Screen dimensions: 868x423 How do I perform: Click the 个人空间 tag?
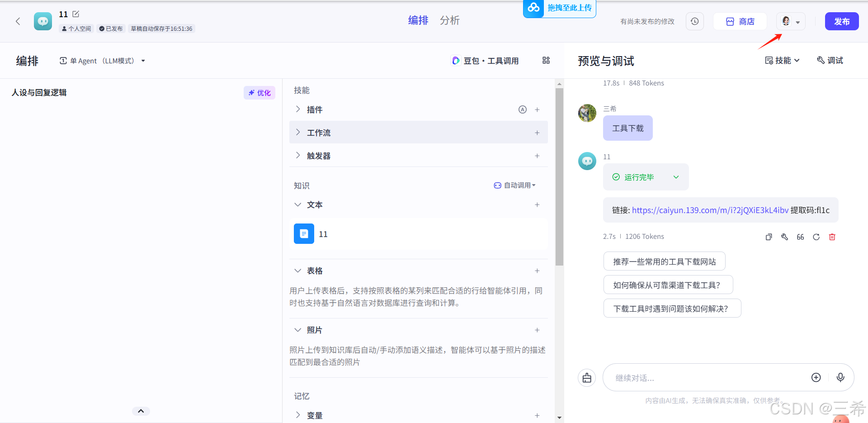(x=76, y=29)
